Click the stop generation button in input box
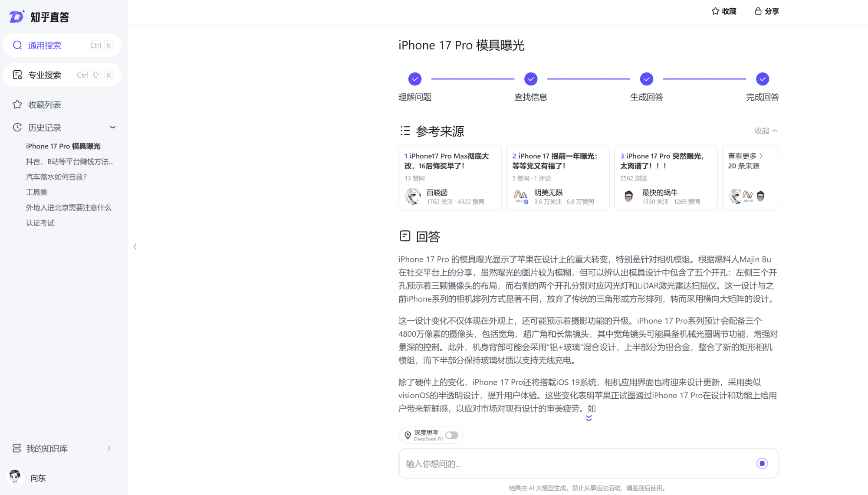The image size is (868, 495). (x=762, y=463)
